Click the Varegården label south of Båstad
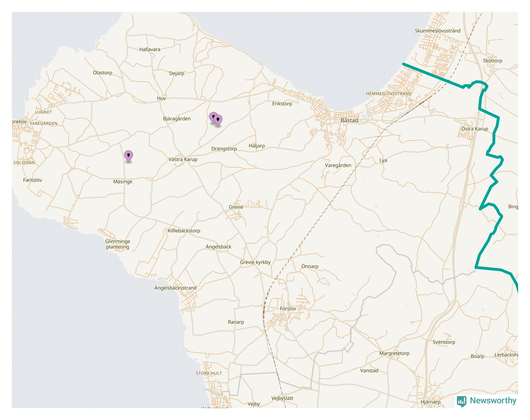530x420 pixels. pos(338,165)
